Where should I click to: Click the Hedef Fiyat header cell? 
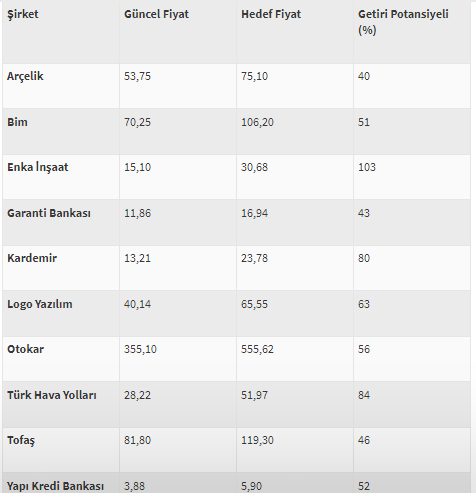pos(271,14)
